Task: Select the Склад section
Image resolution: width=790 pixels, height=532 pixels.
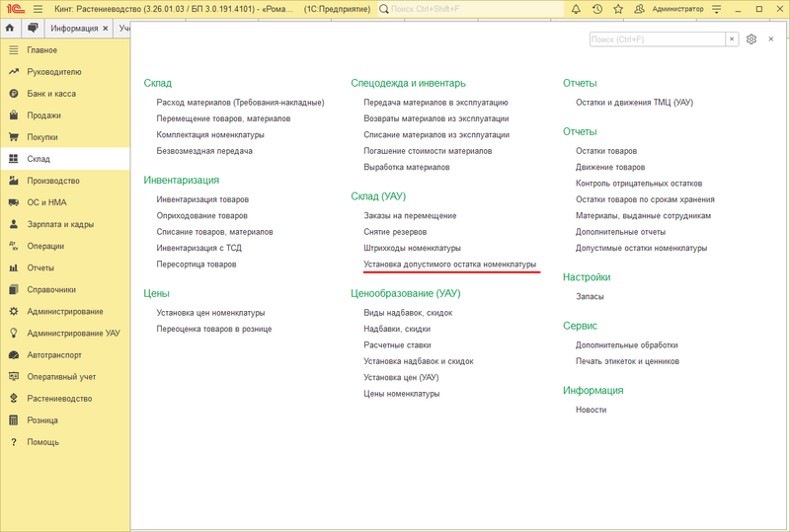Action: (65, 159)
